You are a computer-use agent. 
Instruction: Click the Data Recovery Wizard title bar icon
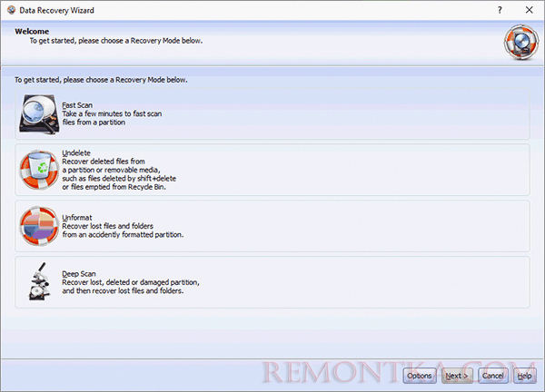(x=9, y=8)
